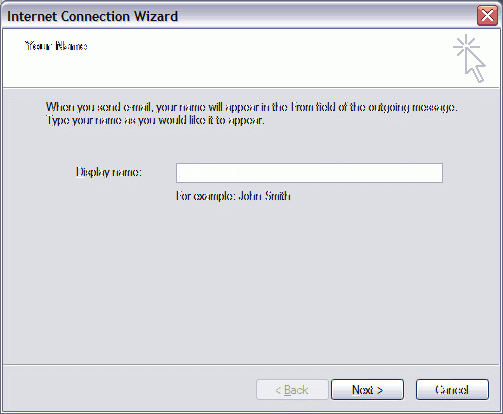This screenshot has height=414, width=503.
Task: Click the arrow pointer of wizard icon
Action: point(476,67)
